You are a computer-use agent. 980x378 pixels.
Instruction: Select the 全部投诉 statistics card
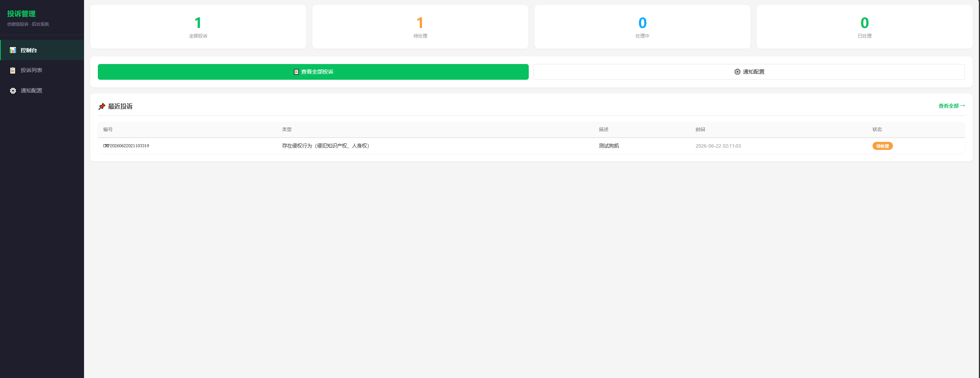tap(198, 27)
